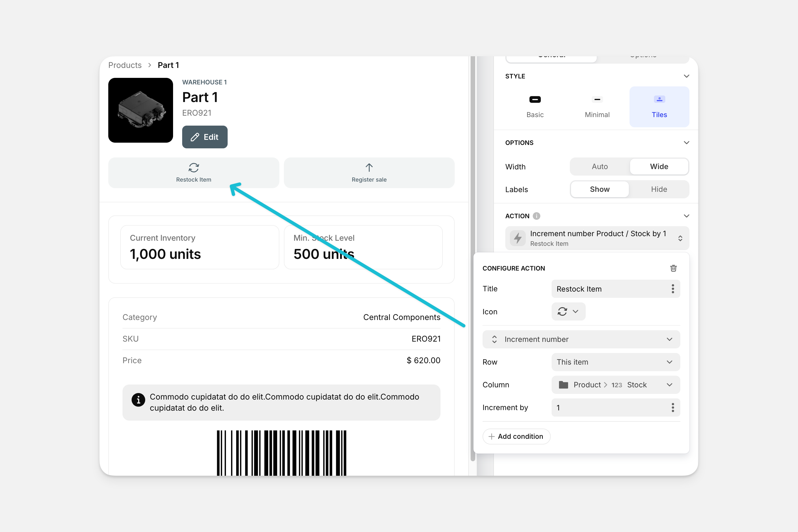
Task: Click the SKU value 'ERO921' in table
Action: pyautogui.click(x=426, y=338)
